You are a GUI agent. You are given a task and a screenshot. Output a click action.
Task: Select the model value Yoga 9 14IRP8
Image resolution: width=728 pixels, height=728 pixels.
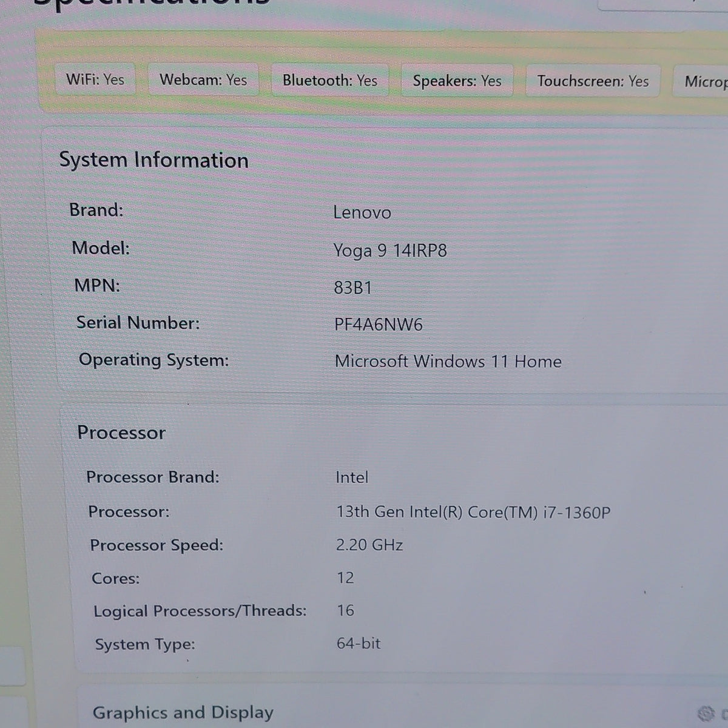coord(390,251)
